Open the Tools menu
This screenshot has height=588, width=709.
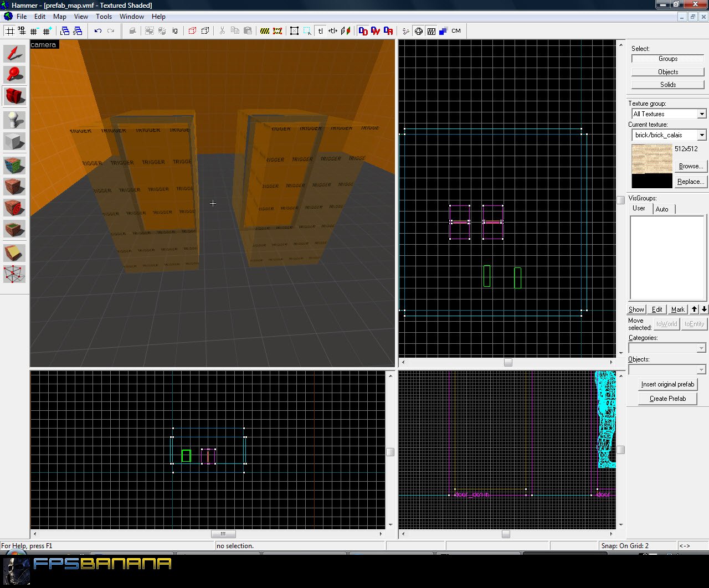[104, 17]
